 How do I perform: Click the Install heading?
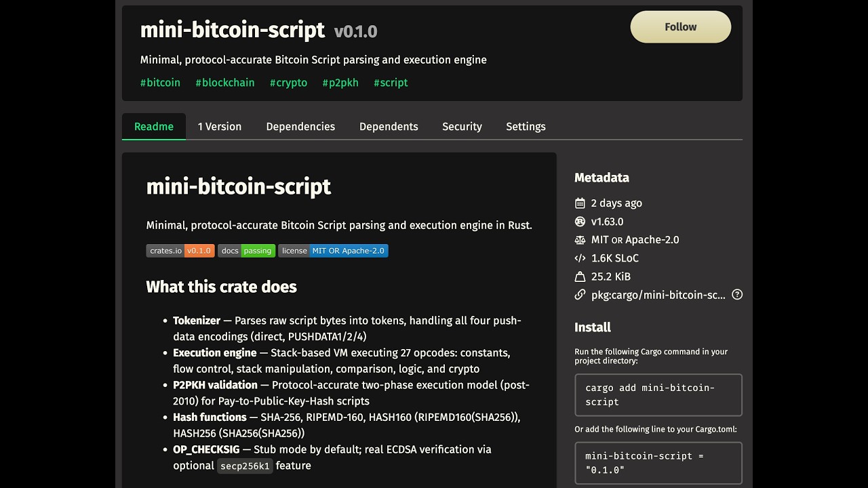pos(593,327)
